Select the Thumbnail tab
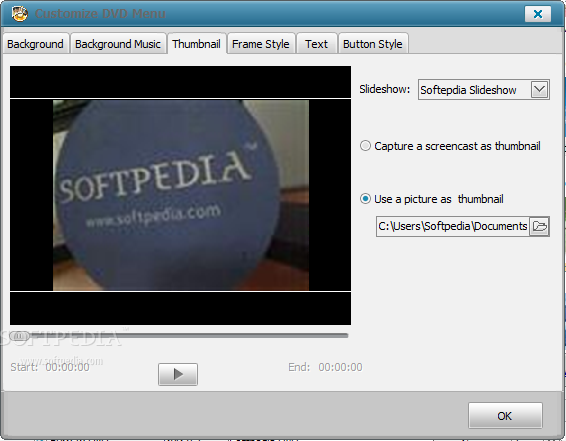 [196, 44]
